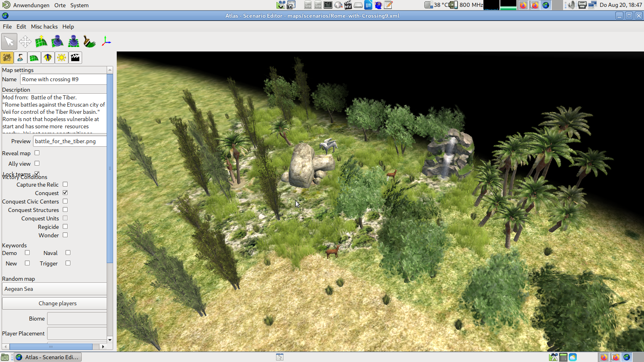This screenshot has height=362, width=644.
Task: Toggle the Ally view checkbox
Action: click(37, 163)
